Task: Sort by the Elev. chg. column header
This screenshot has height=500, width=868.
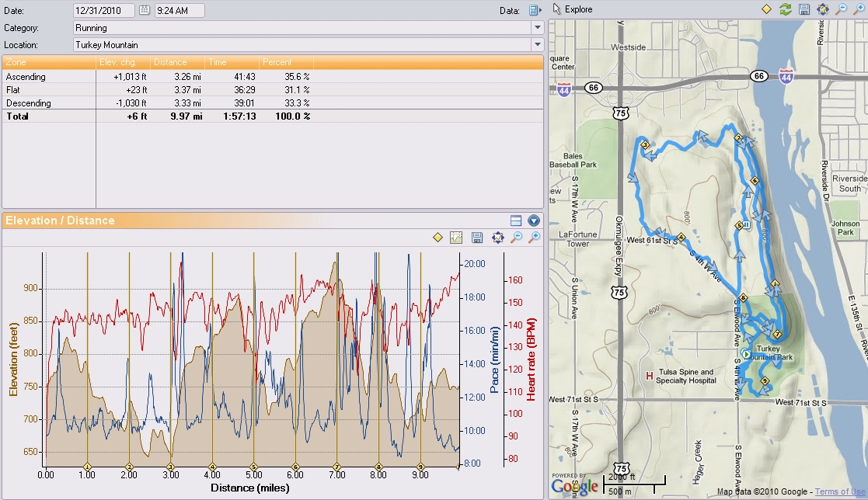Action: click(x=123, y=62)
